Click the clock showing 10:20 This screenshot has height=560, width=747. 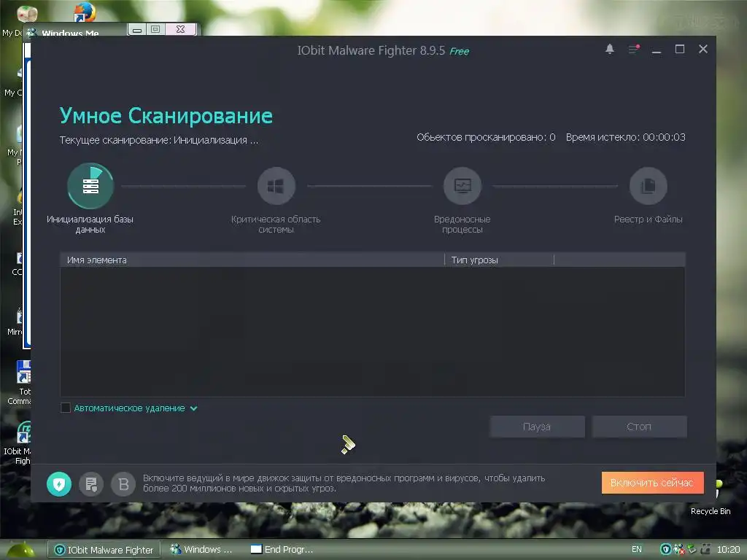(728, 550)
